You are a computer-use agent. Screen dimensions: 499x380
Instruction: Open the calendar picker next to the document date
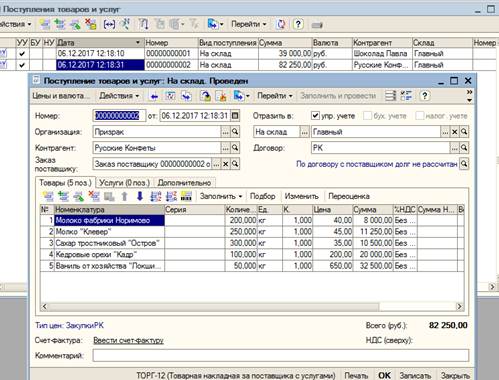235,116
